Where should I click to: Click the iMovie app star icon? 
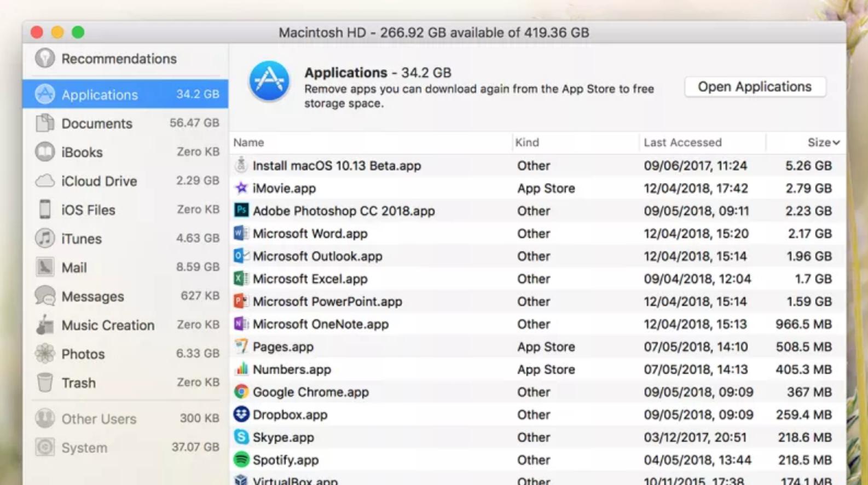pyautogui.click(x=241, y=188)
